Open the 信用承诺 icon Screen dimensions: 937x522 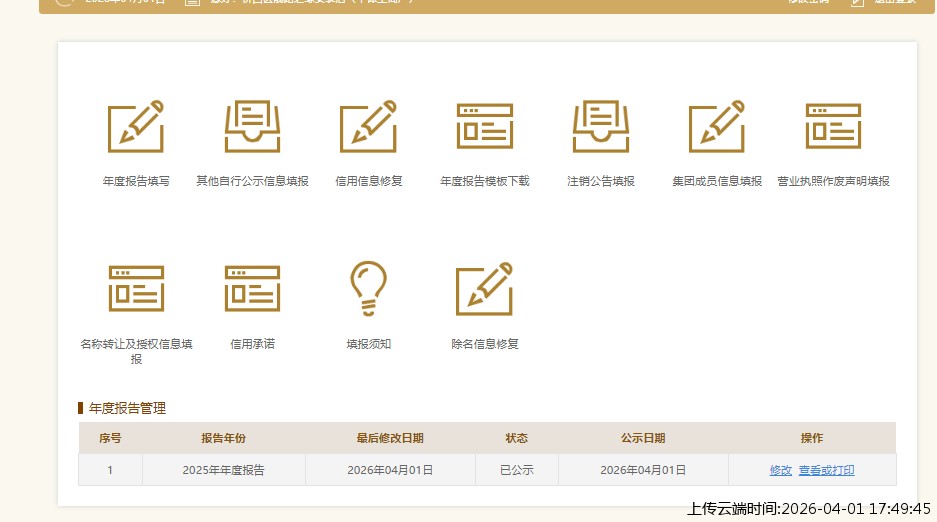point(252,289)
